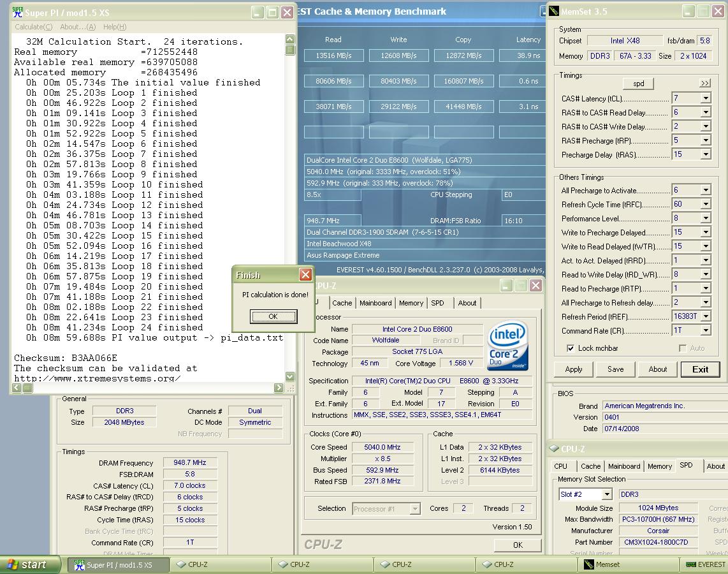Click CPU-Z title icon in SPD window
Screen dimensions: 728x574
click(x=554, y=448)
